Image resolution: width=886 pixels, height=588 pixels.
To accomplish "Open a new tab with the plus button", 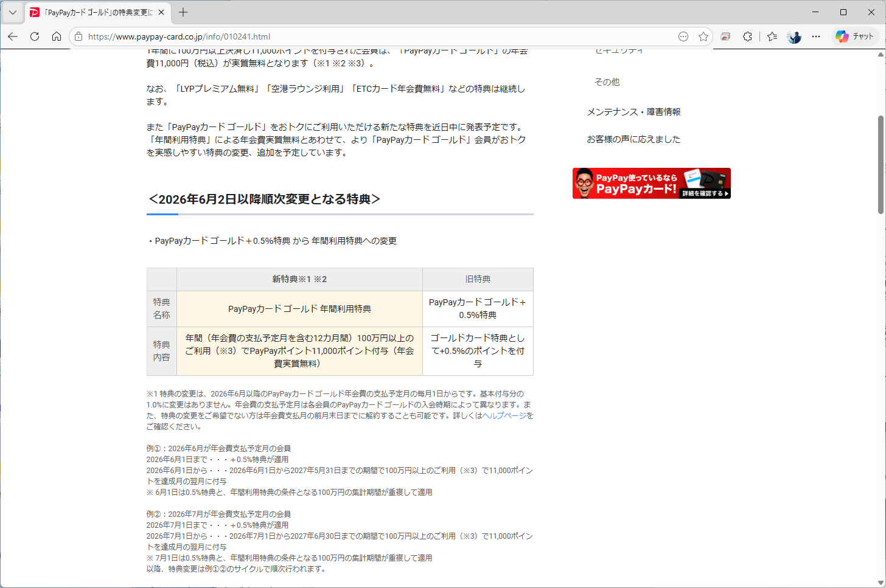I will [184, 12].
